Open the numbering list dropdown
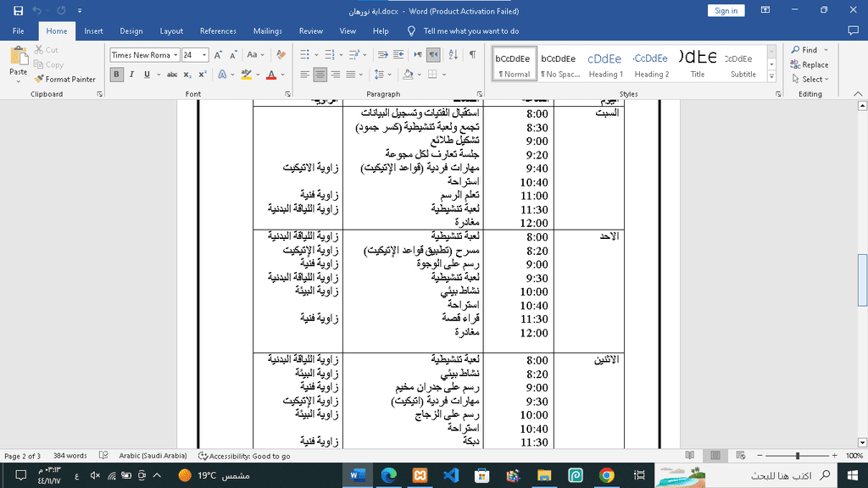 [341, 54]
